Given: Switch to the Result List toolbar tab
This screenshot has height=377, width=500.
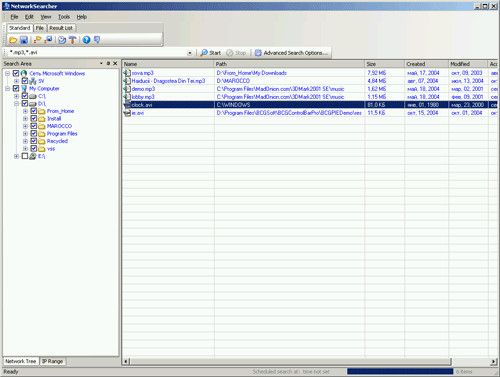Looking at the screenshot, I should [61, 28].
